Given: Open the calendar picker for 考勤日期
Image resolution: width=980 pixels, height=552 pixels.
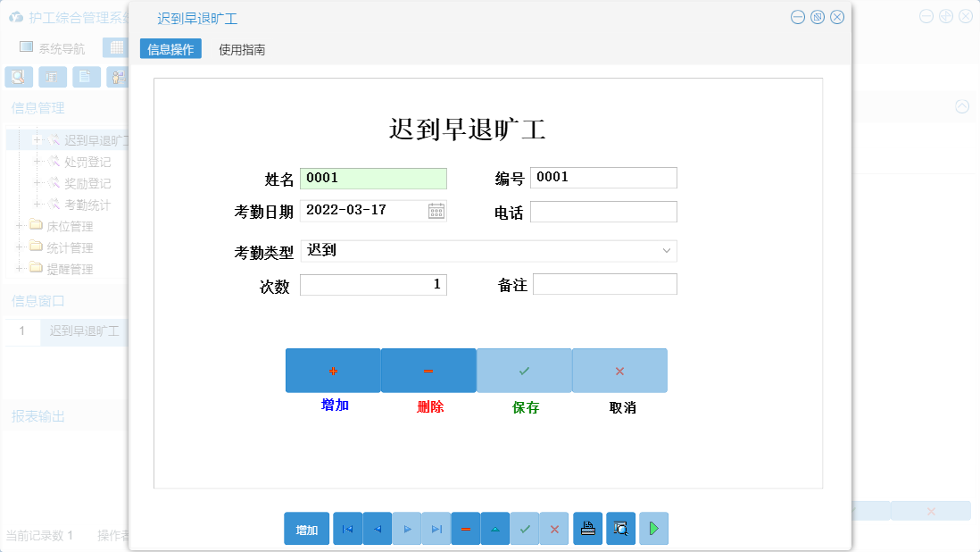Looking at the screenshot, I should pyautogui.click(x=436, y=211).
